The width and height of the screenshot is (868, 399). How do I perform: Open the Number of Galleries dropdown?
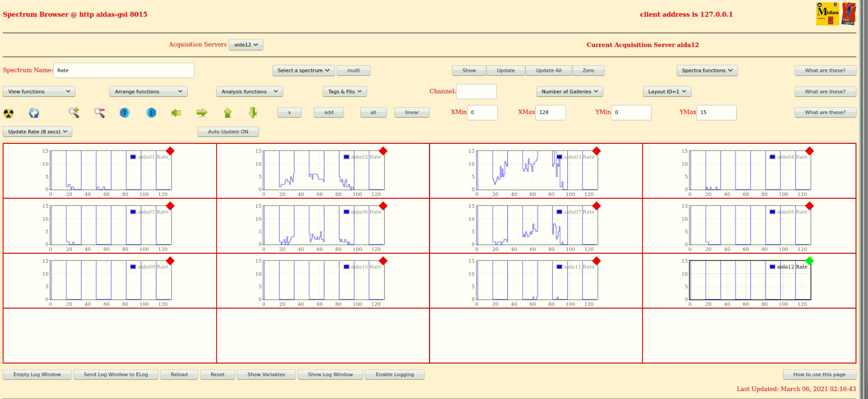click(570, 92)
